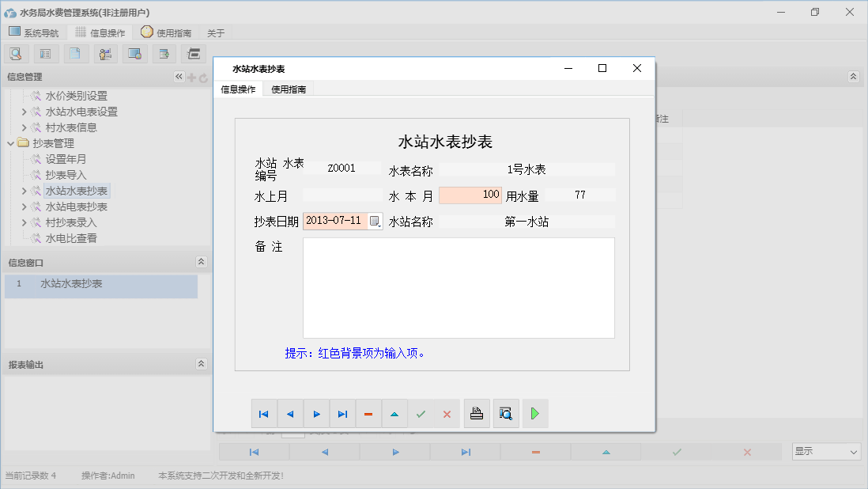Jump to the first record
The height and width of the screenshot is (489, 868).
tap(264, 413)
